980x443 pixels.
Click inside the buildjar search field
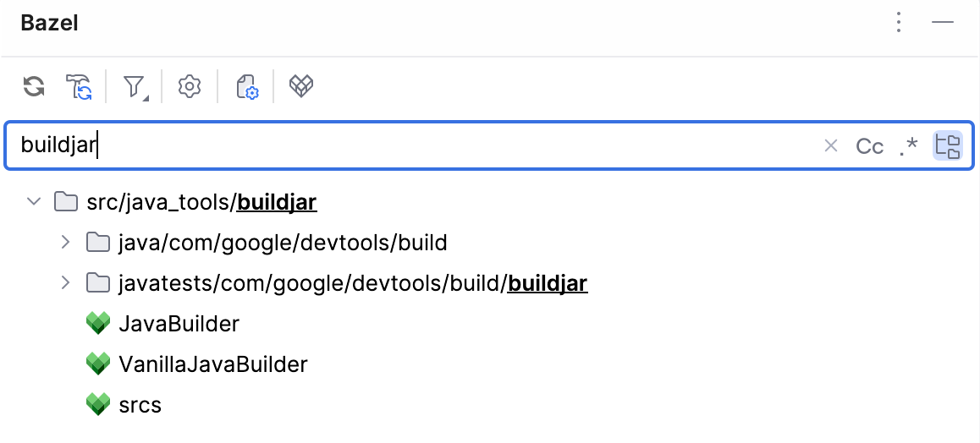pos(423,146)
